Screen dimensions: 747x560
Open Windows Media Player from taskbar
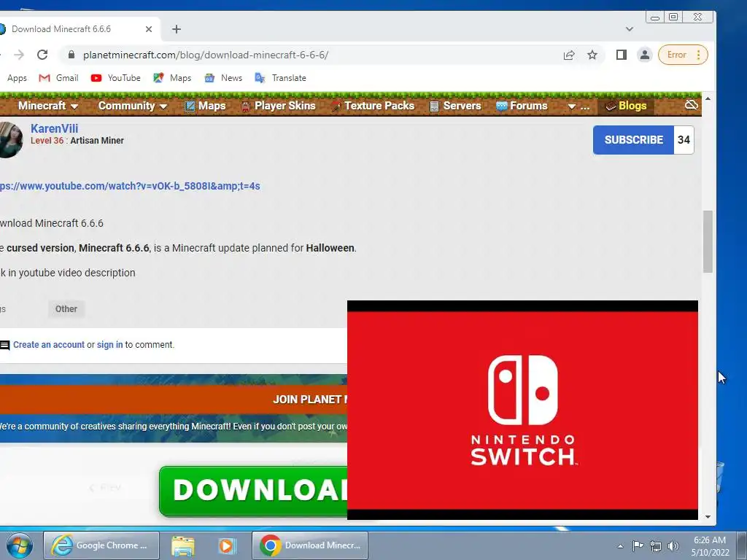(x=227, y=546)
